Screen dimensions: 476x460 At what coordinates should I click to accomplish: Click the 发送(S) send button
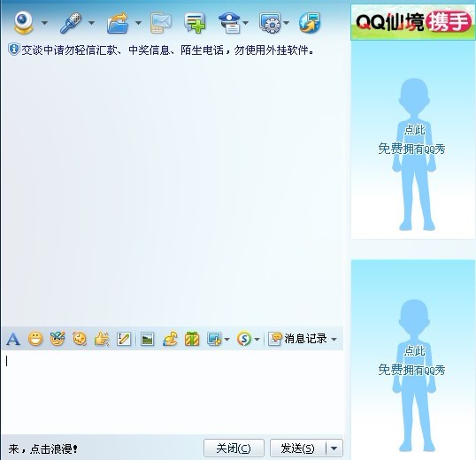pos(297,448)
